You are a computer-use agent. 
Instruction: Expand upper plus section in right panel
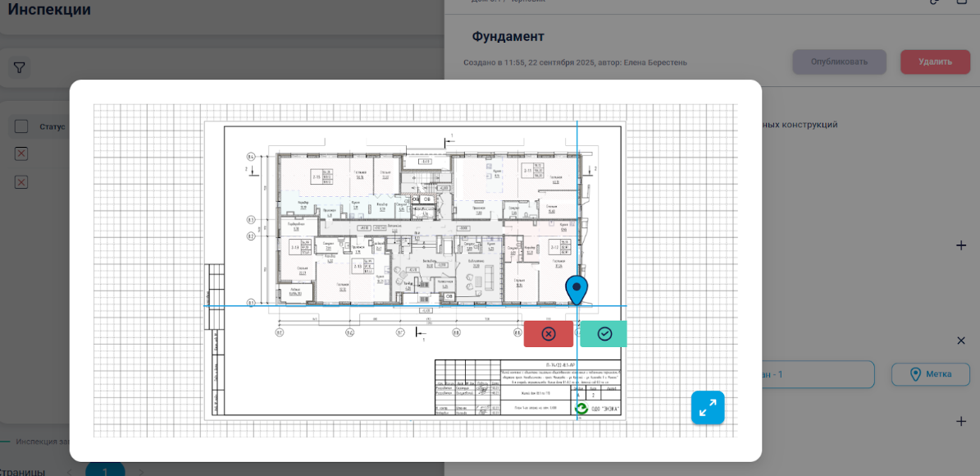point(961,245)
